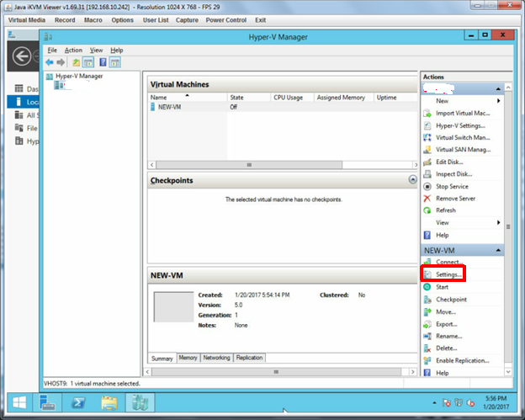
Task: Switch to the Replication tab
Action: click(x=249, y=358)
